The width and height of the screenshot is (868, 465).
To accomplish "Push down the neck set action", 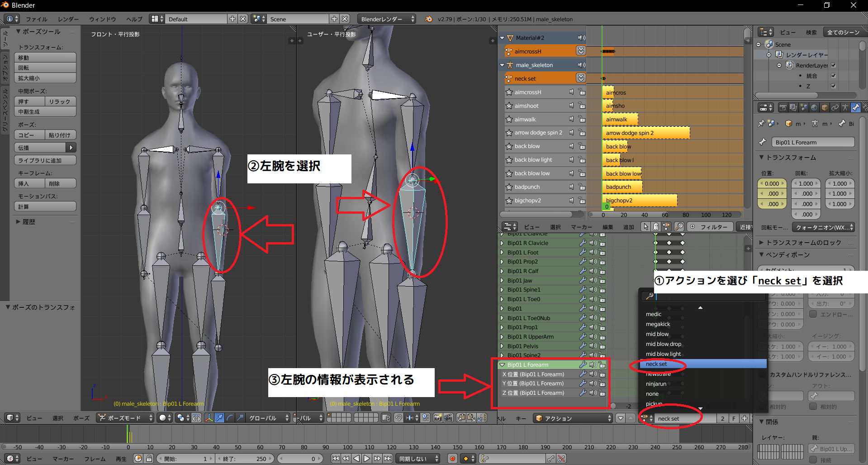I will (x=581, y=78).
